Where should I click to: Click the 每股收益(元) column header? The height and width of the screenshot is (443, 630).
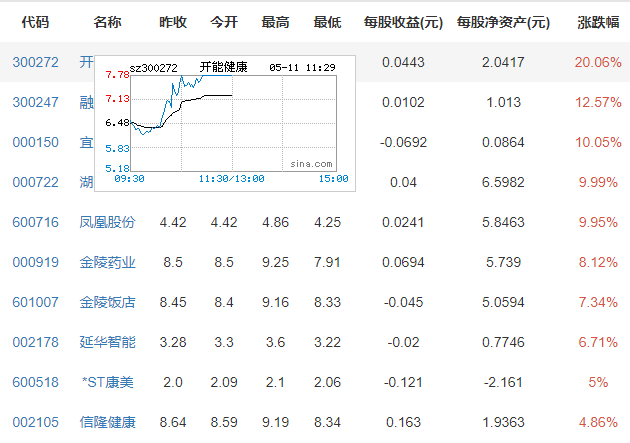[403, 22]
